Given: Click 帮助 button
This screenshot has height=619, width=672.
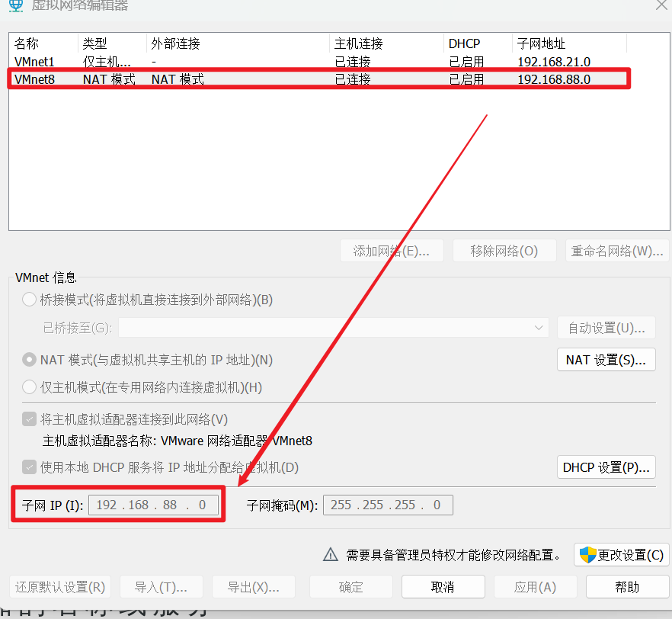Looking at the screenshot, I should [627, 587].
